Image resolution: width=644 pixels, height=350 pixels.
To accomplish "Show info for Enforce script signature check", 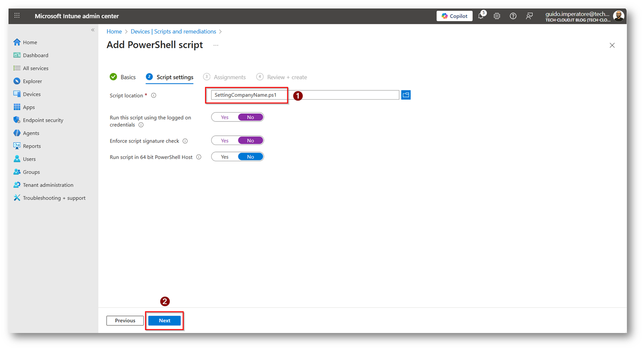I will pos(185,141).
